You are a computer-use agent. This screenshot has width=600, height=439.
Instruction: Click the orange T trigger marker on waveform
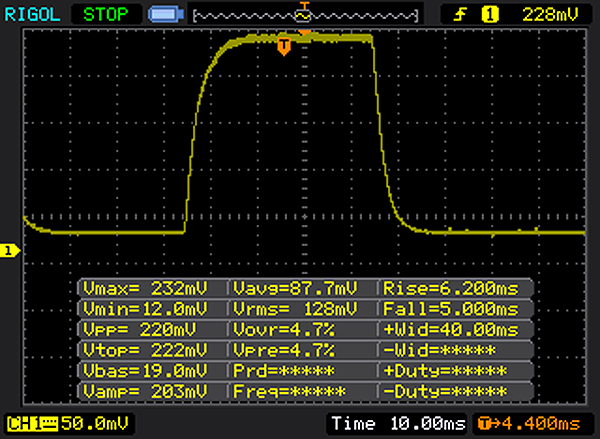[284, 47]
